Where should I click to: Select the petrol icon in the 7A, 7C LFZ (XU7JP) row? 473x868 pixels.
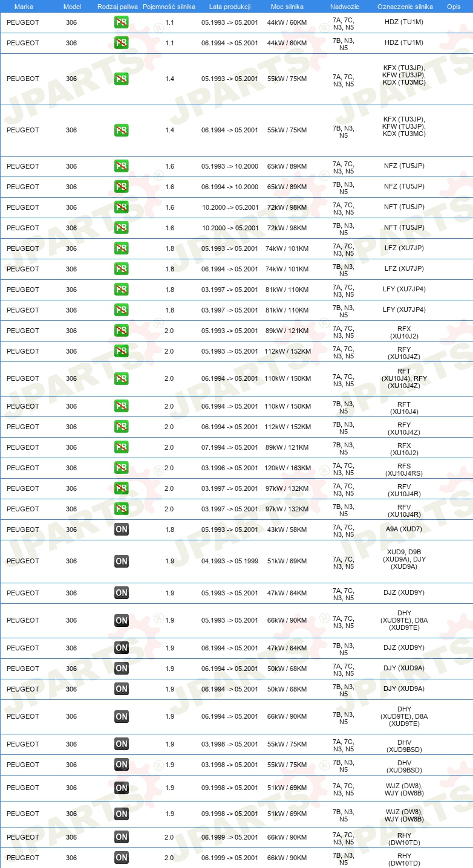[x=122, y=248]
